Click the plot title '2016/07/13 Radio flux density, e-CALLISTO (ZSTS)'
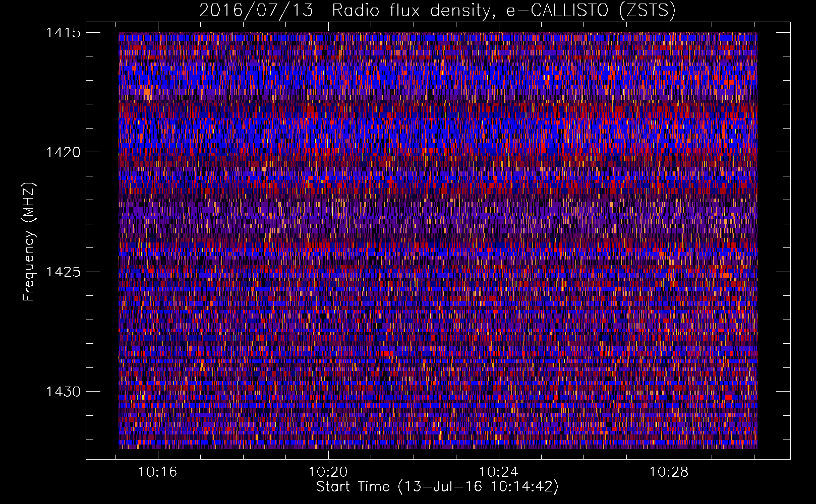Image resolution: width=816 pixels, height=504 pixels. coord(437,10)
